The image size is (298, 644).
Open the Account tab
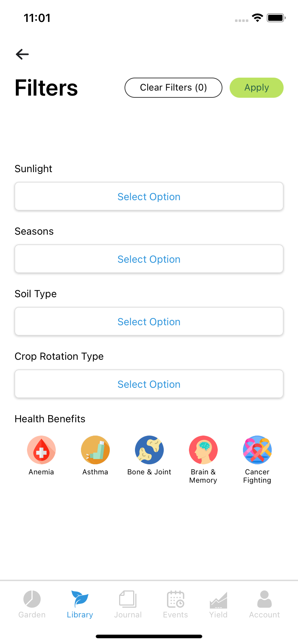(x=265, y=604)
